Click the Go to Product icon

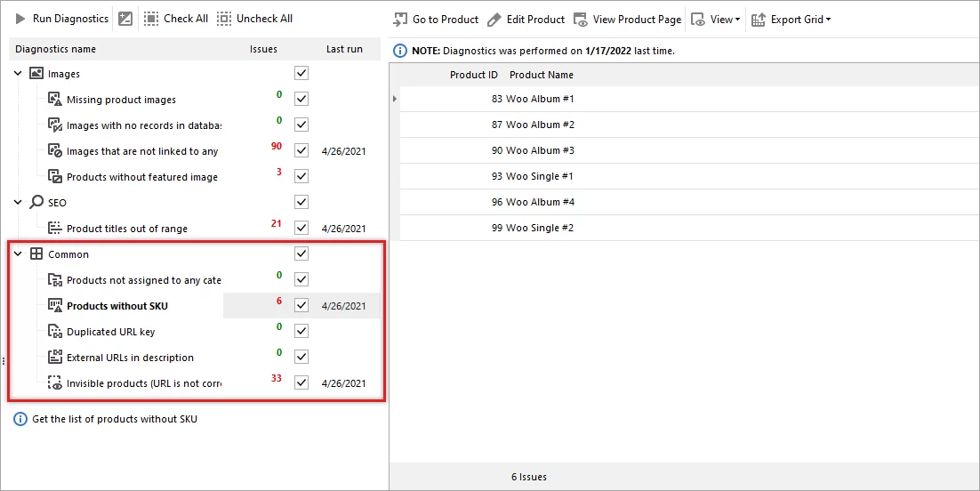click(x=400, y=20)
